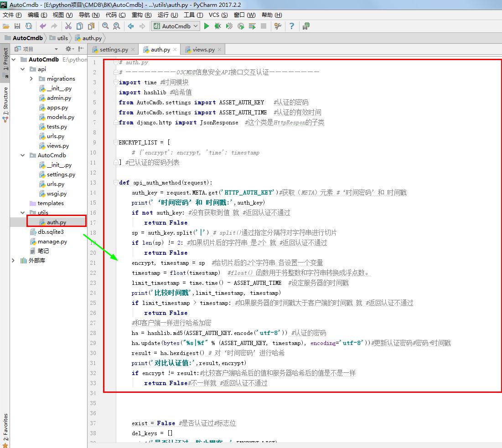
Task: Navigate forward with the grey arrow
Action: pyautogui.click(x=142, y=26)
